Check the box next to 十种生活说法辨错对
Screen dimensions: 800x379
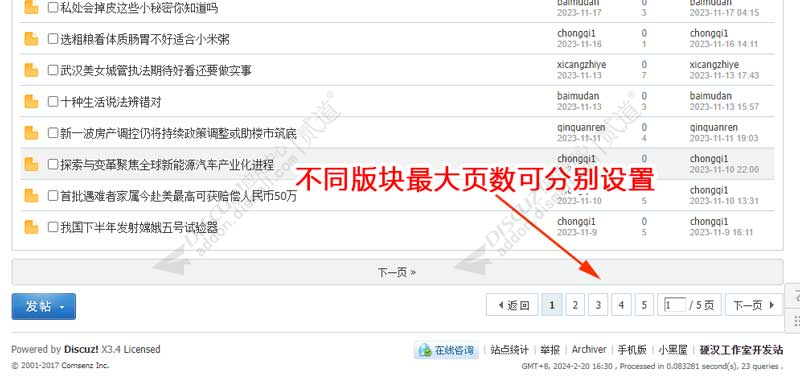click(x=53, y=102)
